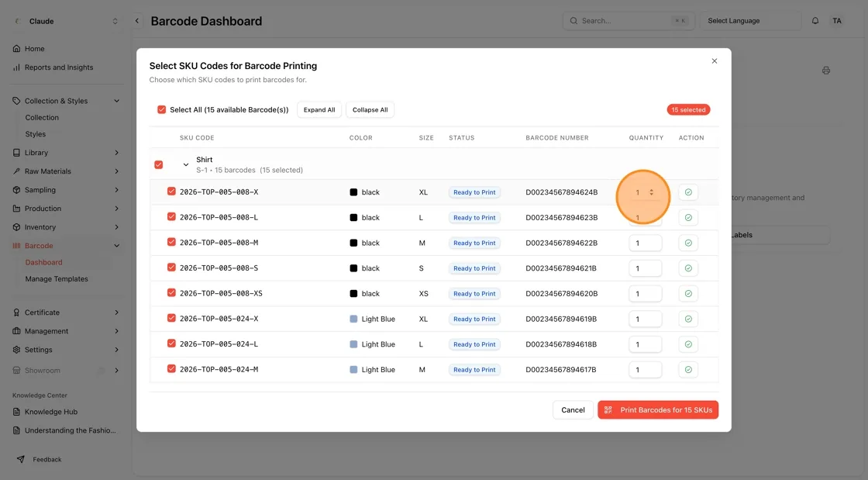Click the sidebar collapse arrow icon
868x480 pixels.
coord(136,21)
